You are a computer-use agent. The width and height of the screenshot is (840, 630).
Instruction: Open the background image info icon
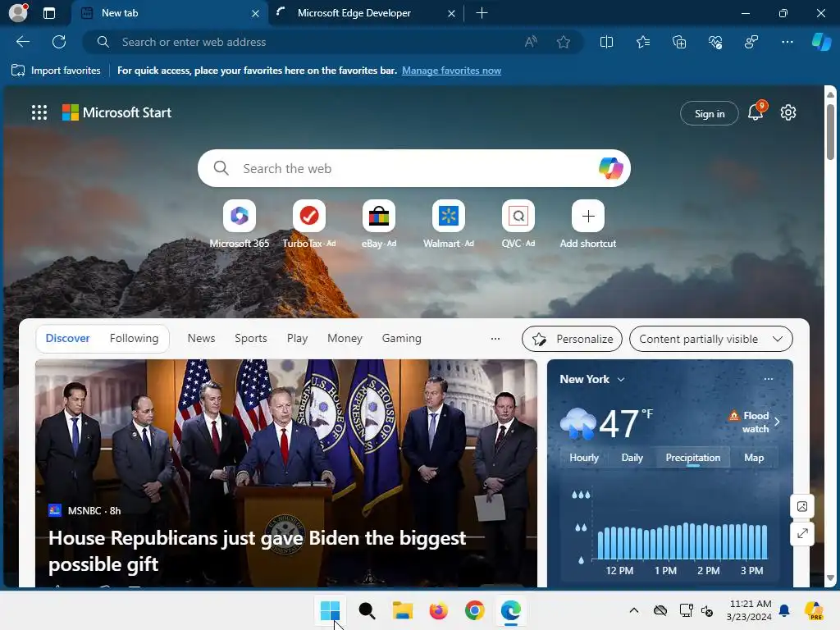pos(802,506)
